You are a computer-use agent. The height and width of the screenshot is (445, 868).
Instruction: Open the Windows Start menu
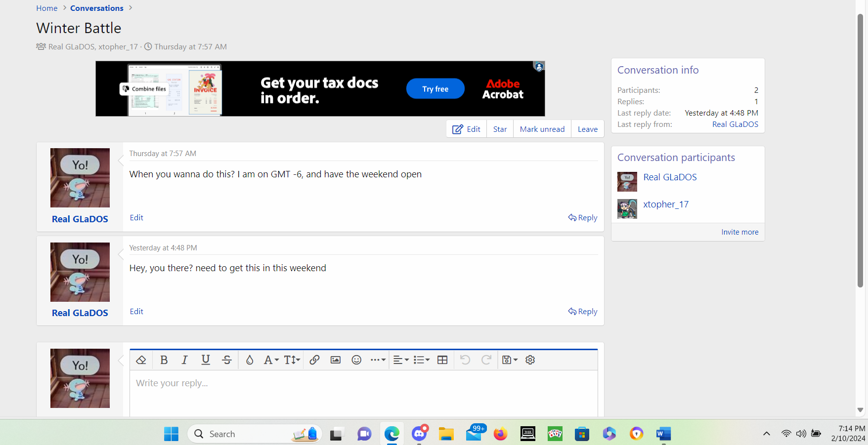click(171, 434)
